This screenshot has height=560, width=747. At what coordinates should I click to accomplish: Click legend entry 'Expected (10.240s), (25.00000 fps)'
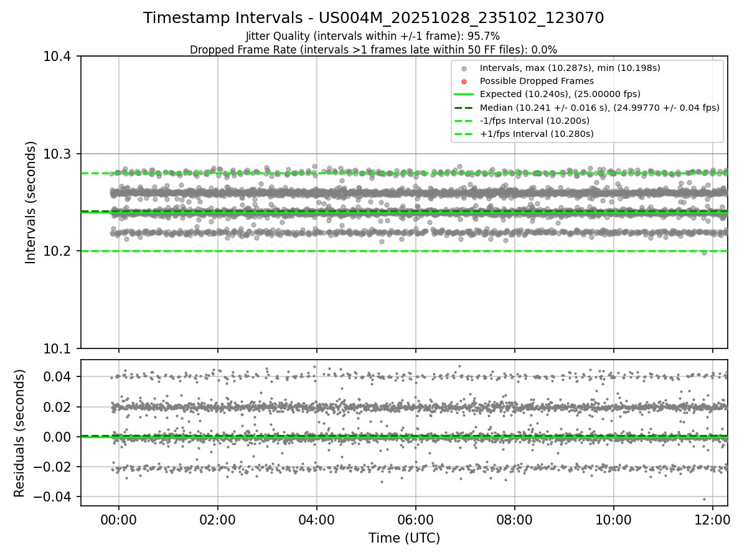(560, 94)
